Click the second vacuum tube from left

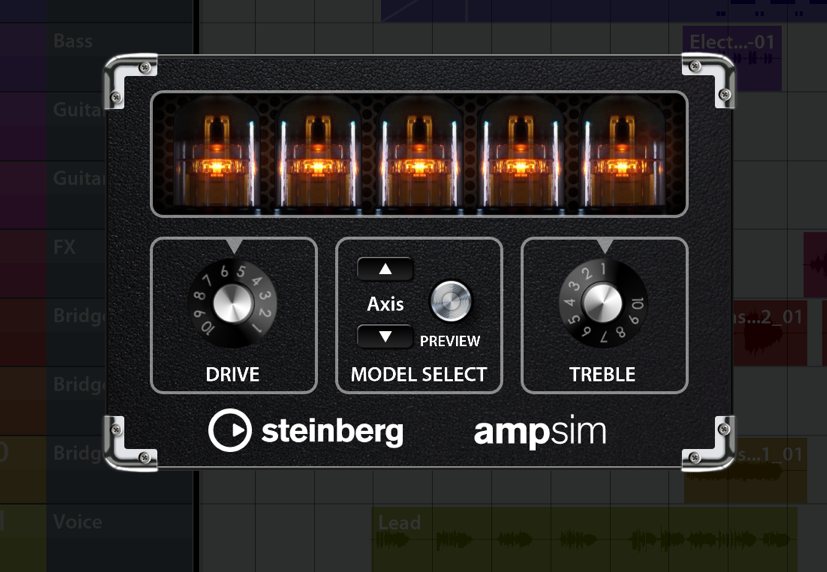pyautogui.click(x=316, y=155)
